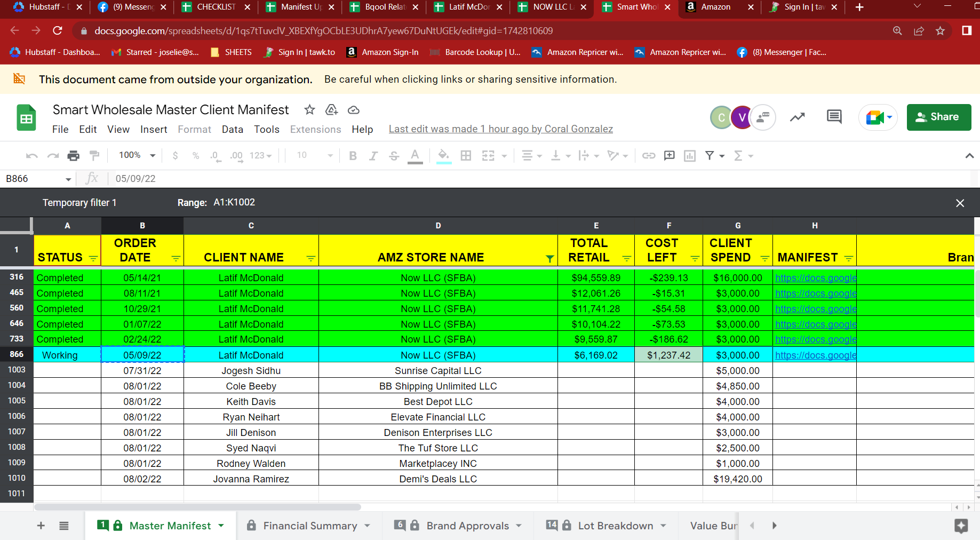The image size is (980, 540).
Task: Click the add to Drive icon
Action: (x=332, y=110)
